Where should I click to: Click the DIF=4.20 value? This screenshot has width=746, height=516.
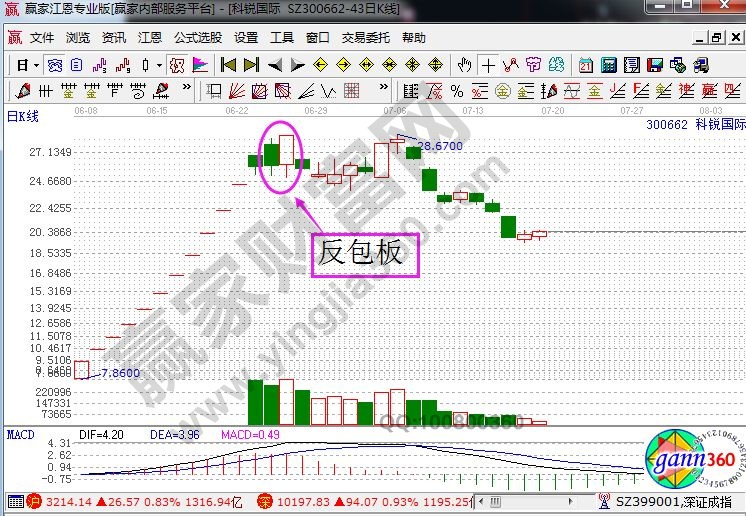[101, 435]
